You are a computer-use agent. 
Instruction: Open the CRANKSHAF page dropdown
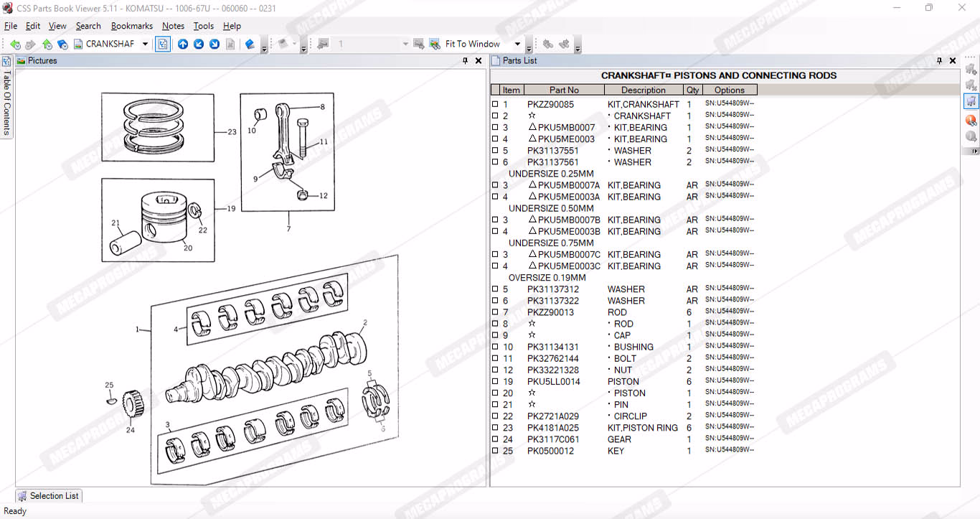(x=145, y=45)
